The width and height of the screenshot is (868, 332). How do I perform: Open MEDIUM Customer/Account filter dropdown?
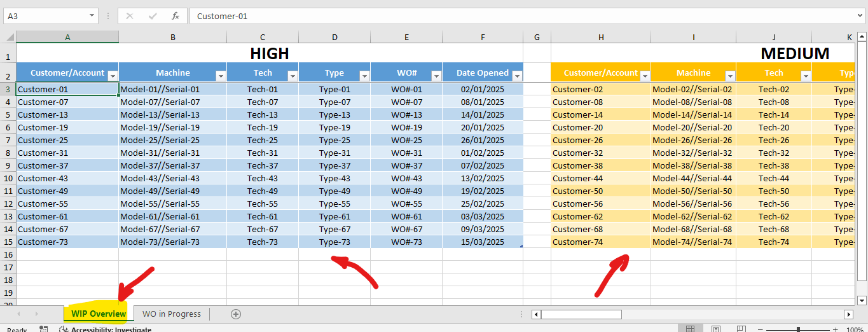[x=645, y=76]
